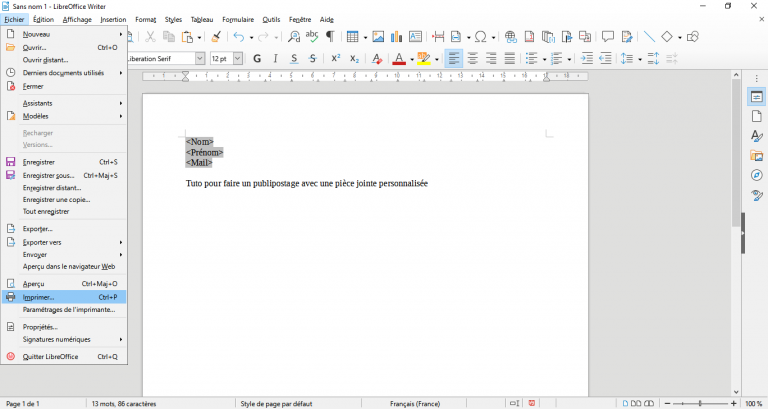Open sidebar Gallery icon
Viewport: 768px width, 409px height.
click(x=757, y=156)
